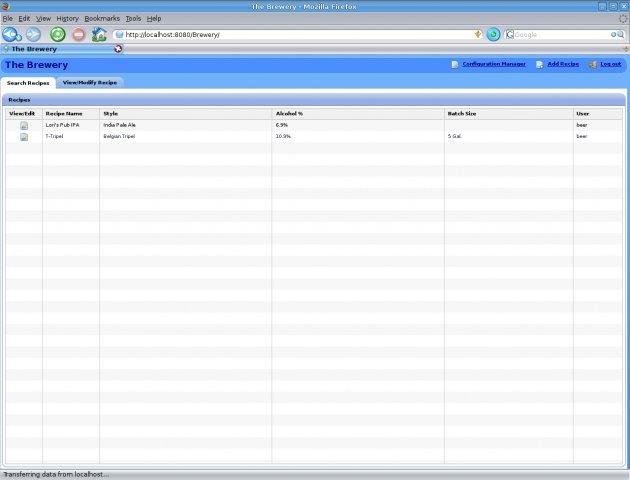The image size is (630, 480).
Task: Click the Log out icon
Action: tap(593, 65)
